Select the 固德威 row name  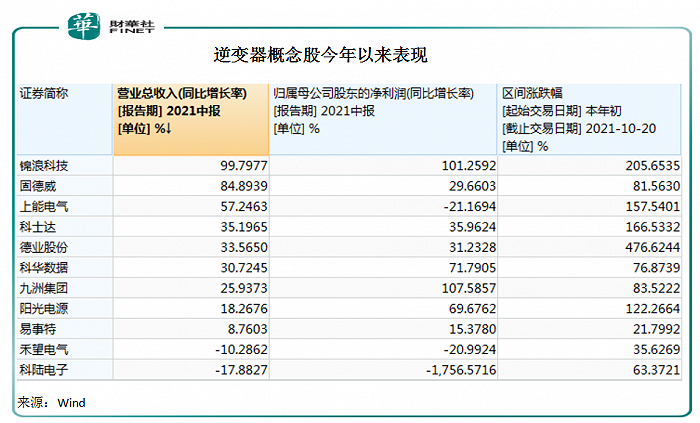tap(38, 186)
